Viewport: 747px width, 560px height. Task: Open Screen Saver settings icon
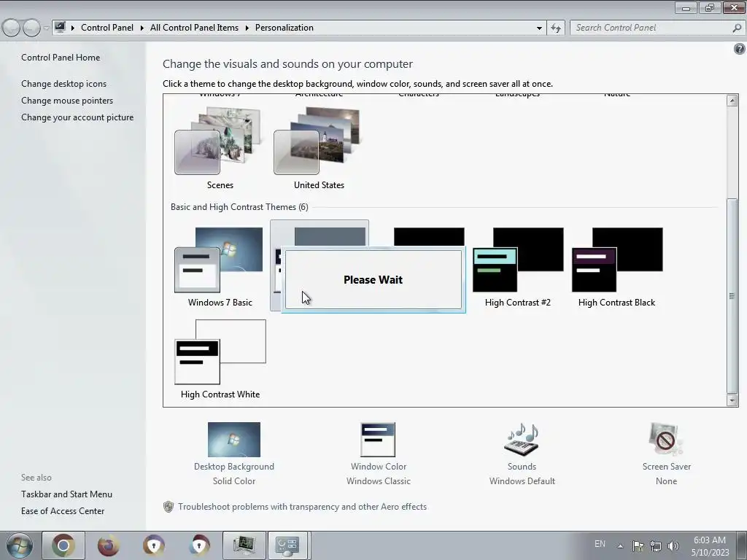click(x=666, y=440)
